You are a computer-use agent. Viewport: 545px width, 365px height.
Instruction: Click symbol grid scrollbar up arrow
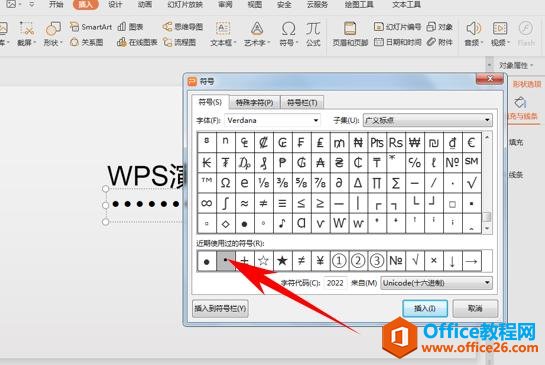tap(487, 137)
